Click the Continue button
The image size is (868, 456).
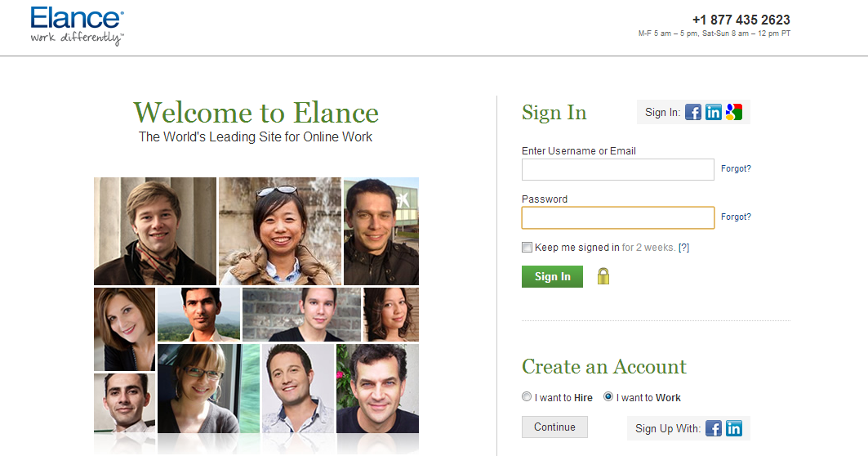554,427
